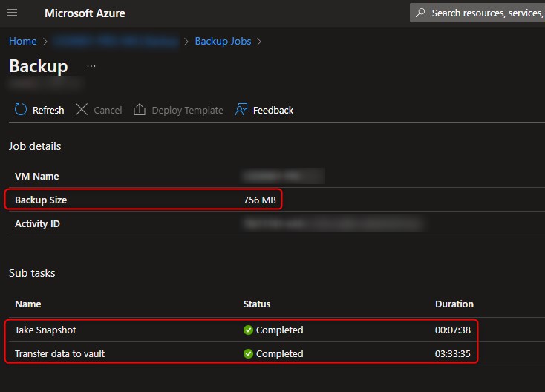Select the 00:07:38 duration
This screenshot has height=392, width=545.
[452, 330]
